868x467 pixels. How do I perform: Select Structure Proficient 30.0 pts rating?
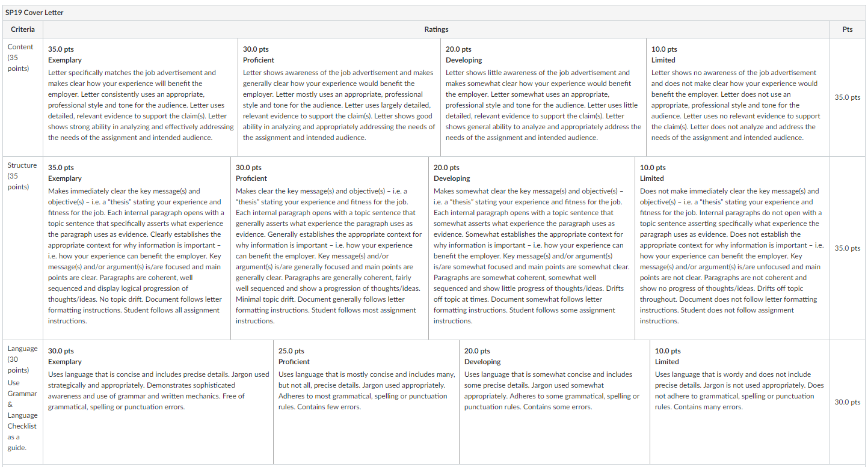tap(330, 248)
